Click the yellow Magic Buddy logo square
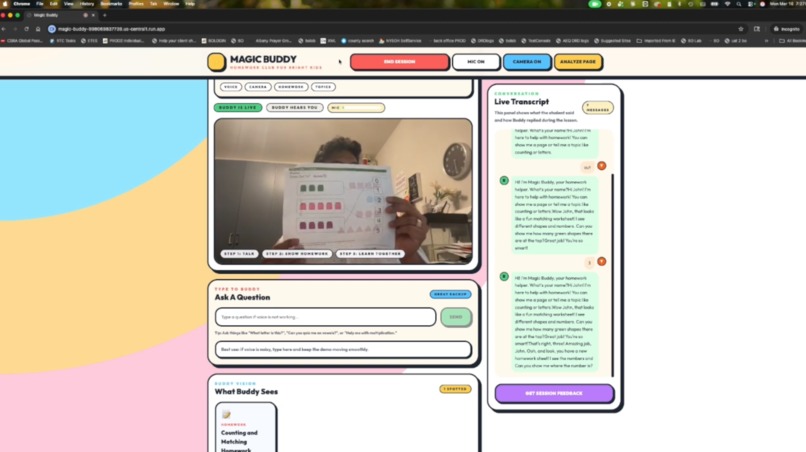The height and width of the screenshot is (452, 806). tap(216, 62)
